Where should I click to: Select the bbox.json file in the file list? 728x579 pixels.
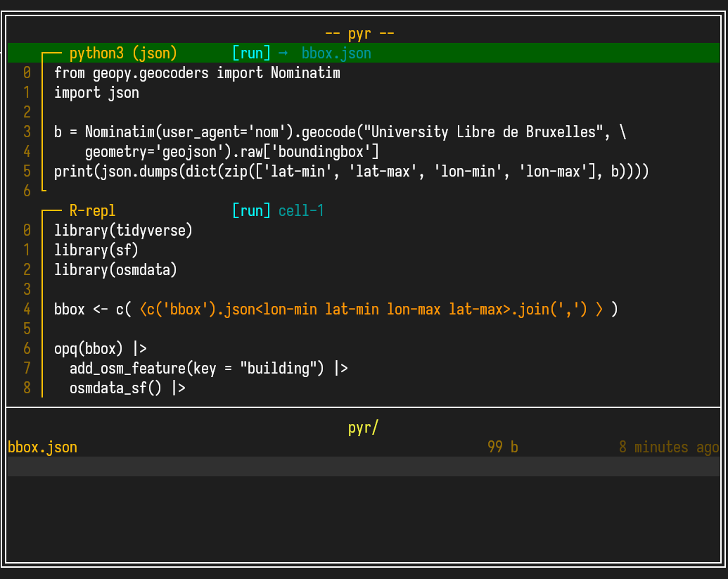pyautogui.click(x=43, y=447)
